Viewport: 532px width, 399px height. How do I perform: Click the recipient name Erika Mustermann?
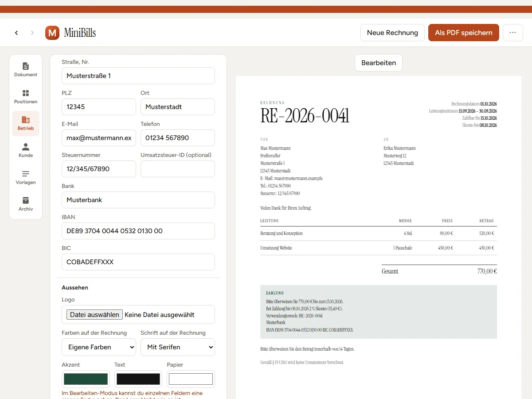(399, 148)
